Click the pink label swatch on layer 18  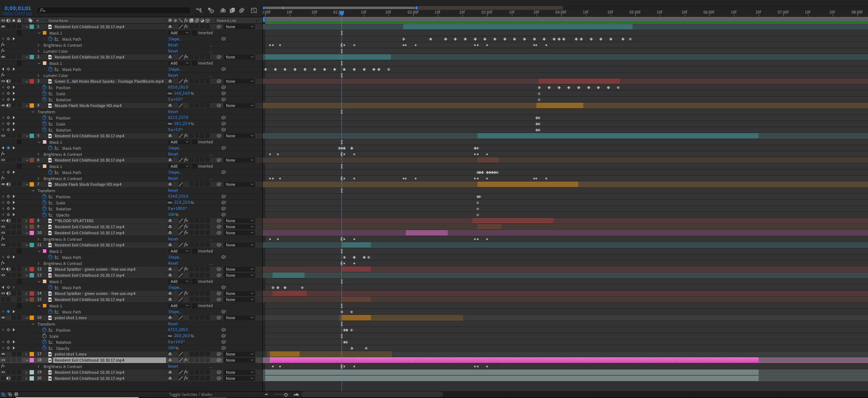click(x=32, y=360)
